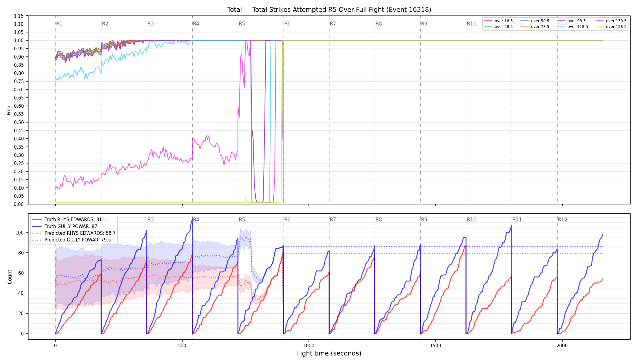Click the R10 round label in the probability chart
The width and height of the screenshot is (637, 364).
pyautogui.click(x=471, y=24)
